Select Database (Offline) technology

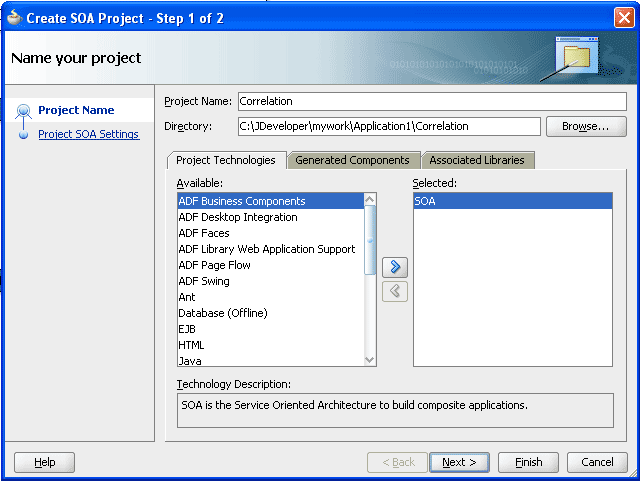click(271, 313)
